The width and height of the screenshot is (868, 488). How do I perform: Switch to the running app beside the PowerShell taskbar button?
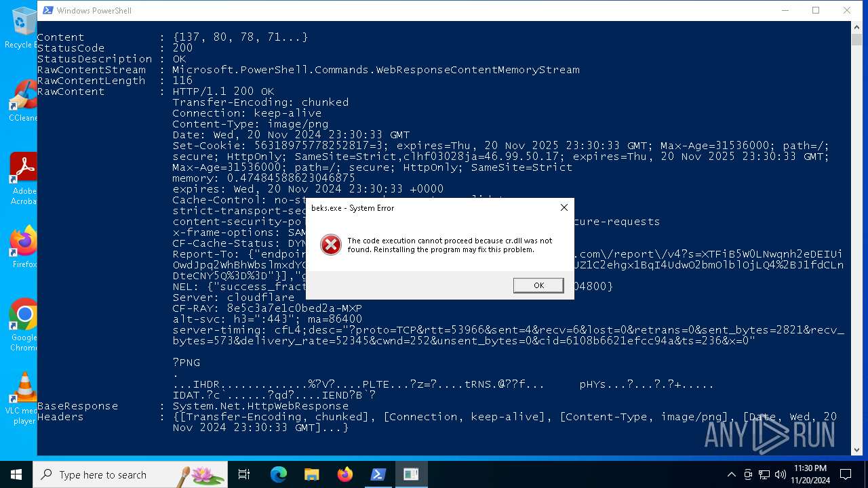(411, 474)
